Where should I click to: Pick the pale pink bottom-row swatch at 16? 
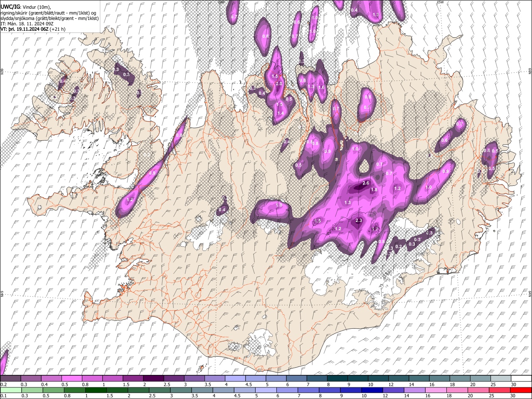pos(436,390)
